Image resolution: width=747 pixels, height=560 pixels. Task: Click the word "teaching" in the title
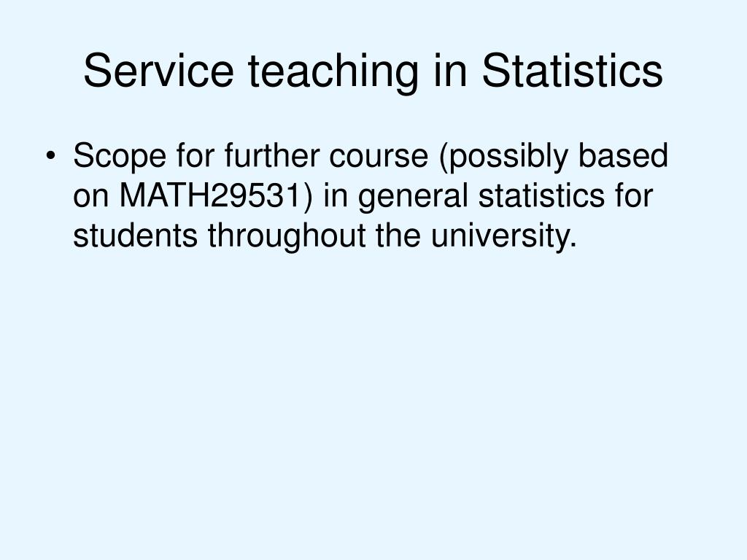[333, 73]
